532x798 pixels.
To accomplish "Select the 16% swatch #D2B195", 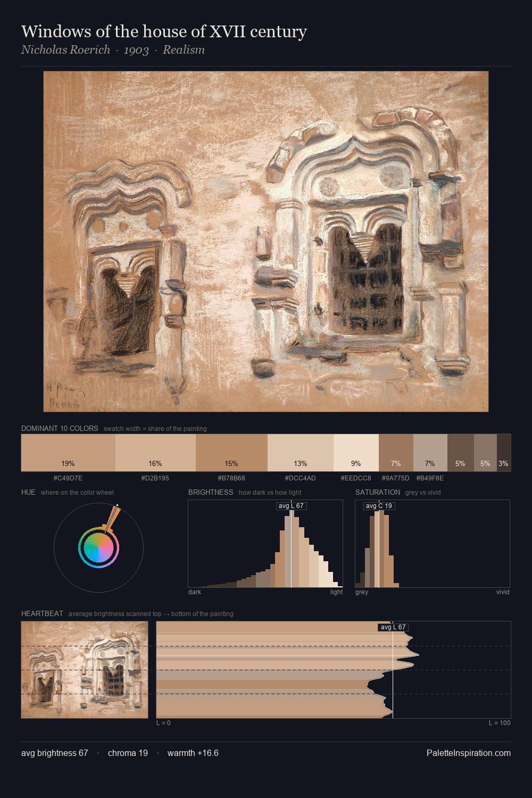I will [155, 453].
